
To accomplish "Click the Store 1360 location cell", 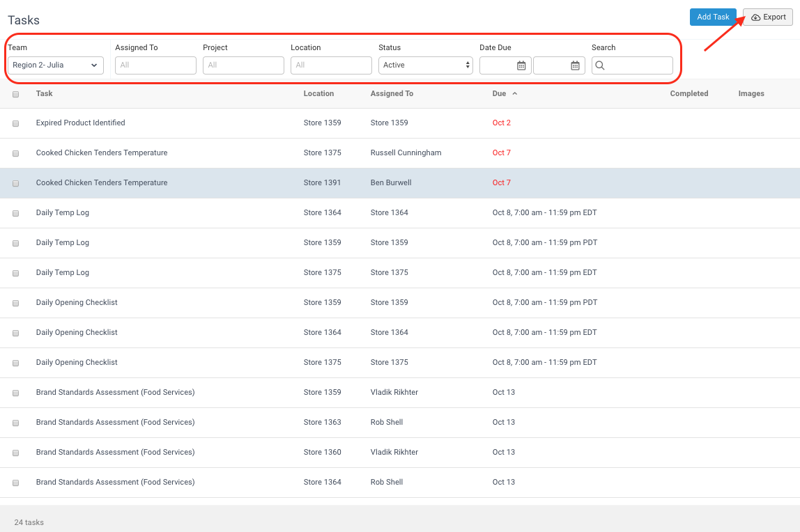I will coord(323,452).
